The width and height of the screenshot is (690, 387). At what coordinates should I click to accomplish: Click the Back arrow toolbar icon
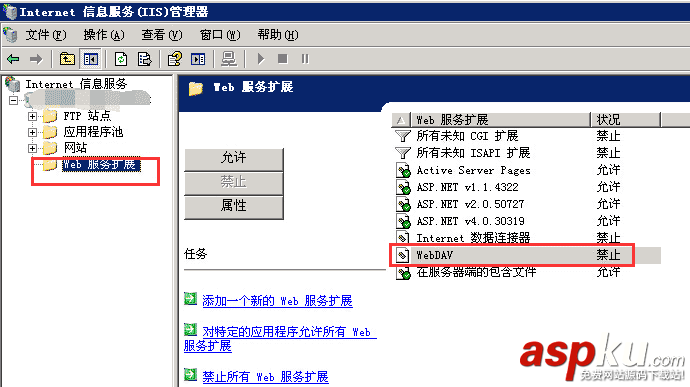pos(13,59)
